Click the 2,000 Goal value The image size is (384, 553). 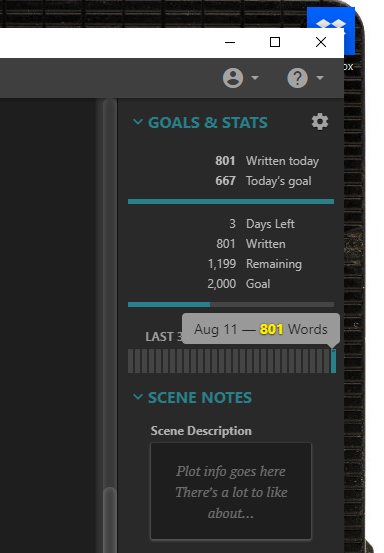coord(221,284)
